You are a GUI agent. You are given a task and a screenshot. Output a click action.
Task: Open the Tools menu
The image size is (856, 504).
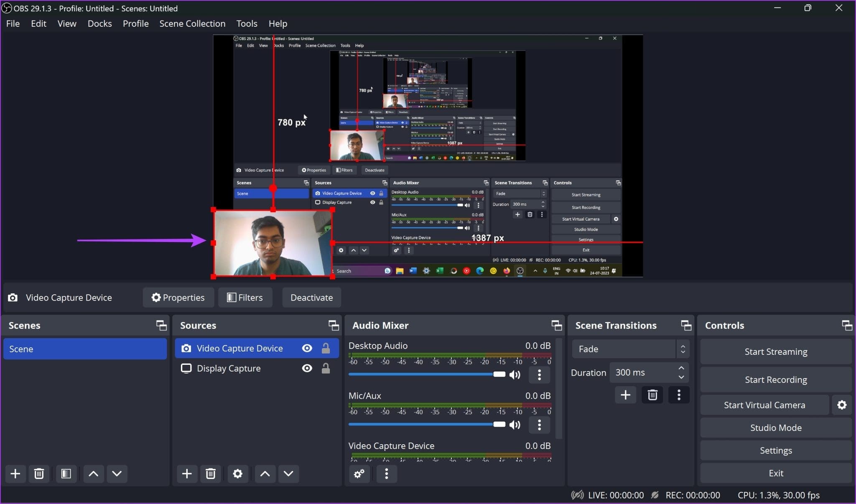(246, 24)
